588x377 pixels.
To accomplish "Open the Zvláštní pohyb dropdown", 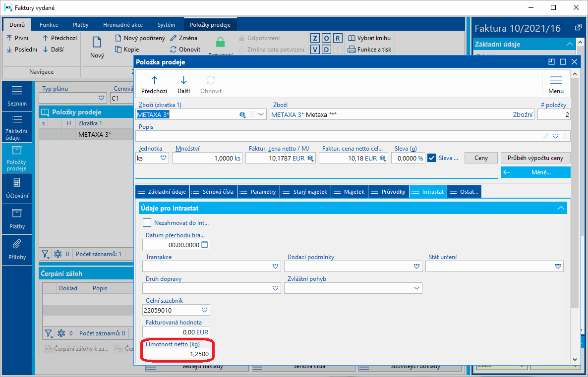I will point(416,288).
